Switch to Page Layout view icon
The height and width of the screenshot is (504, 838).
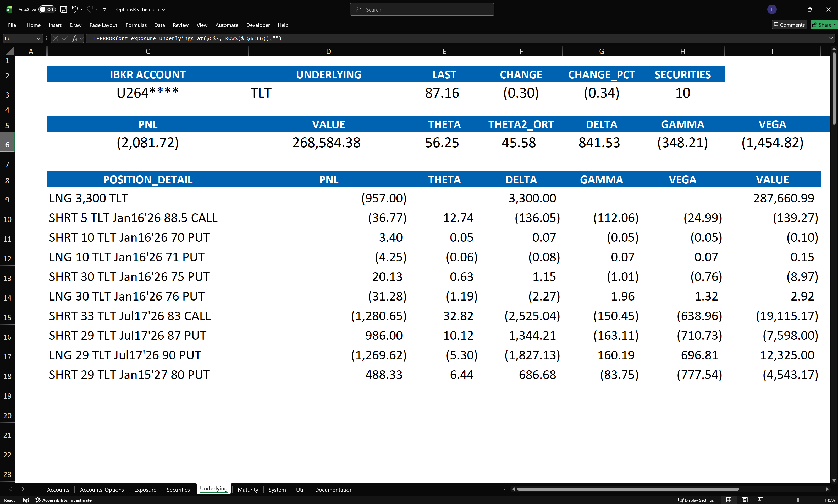click(745, 500)
